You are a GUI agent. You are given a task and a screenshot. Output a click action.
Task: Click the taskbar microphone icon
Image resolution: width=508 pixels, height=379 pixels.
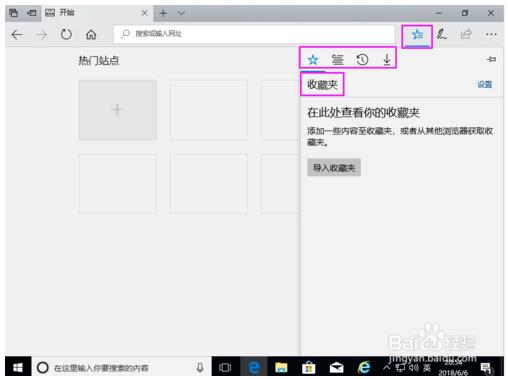pos(200,368)
